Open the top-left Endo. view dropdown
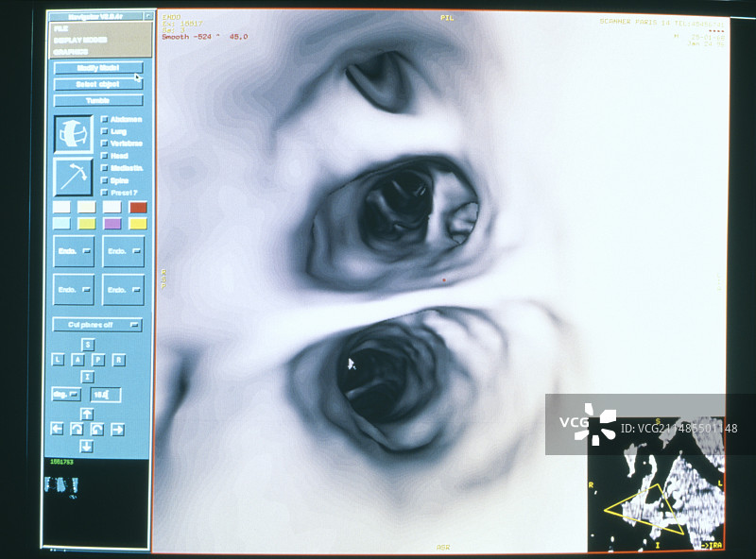The width and height of the screenshot is (756, 559). (x=73, y=251)
